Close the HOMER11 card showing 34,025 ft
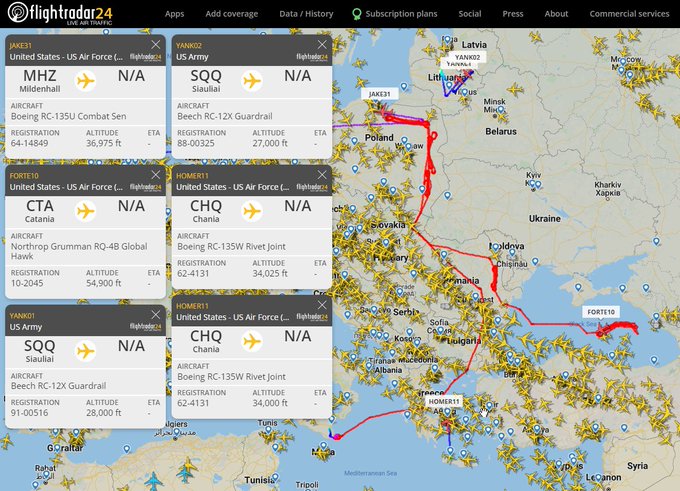Image resolution: width=680 pixels, height=491 pixels. click(x=322, y=174)
